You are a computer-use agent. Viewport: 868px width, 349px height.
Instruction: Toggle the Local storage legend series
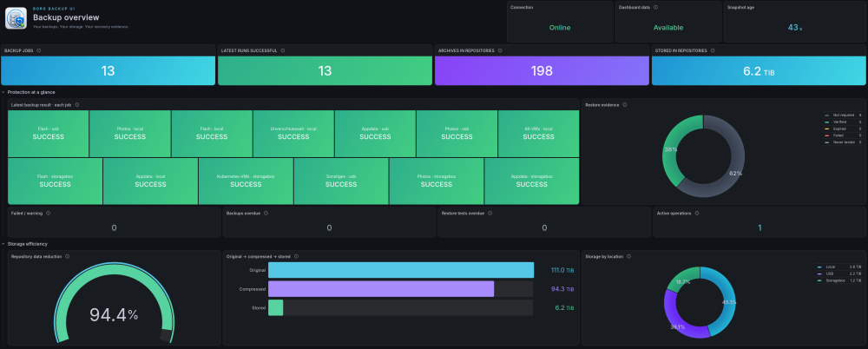click(x=829, y=267)
